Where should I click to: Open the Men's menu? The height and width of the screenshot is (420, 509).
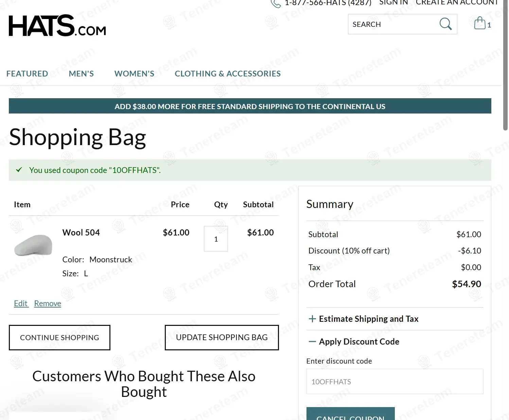pyautogui.click(x=81, y=74)
